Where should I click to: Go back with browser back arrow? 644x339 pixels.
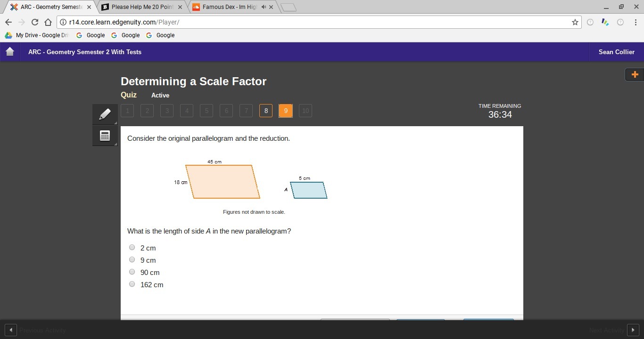tap(8, 22)
